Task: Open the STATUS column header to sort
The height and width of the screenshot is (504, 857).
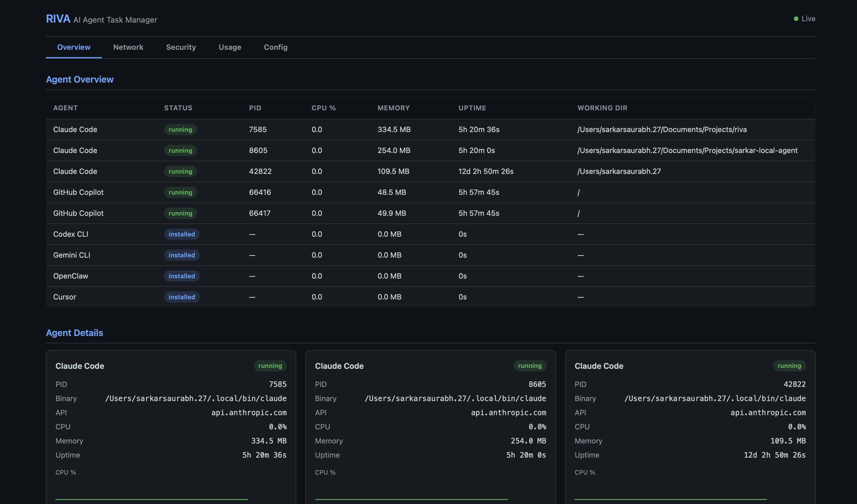Action: (x=178, y=108)
